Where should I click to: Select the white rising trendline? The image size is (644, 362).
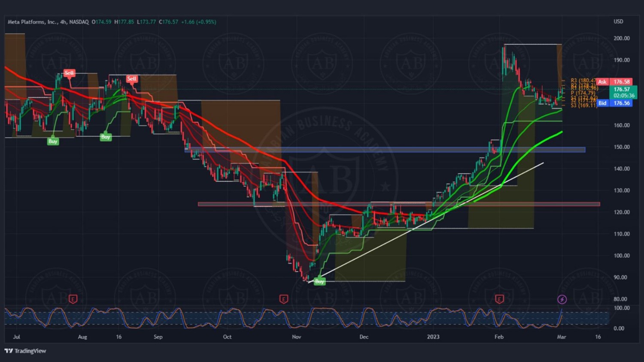click(425, 223)
